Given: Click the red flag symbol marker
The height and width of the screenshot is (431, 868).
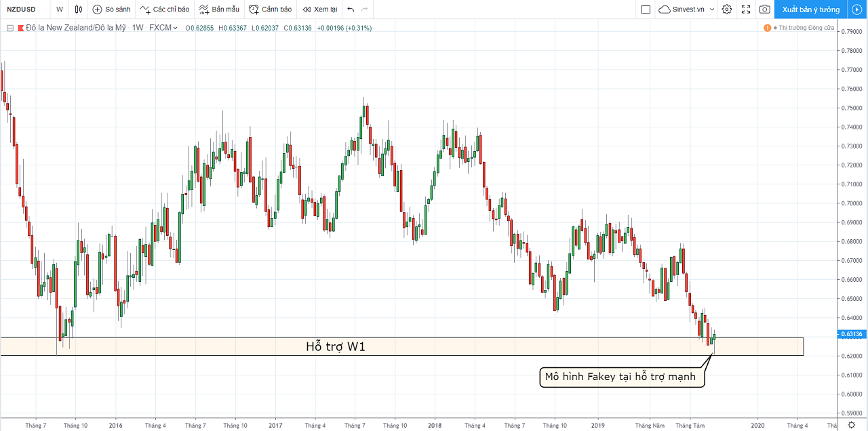Looking at the screenshot, I should point(20,28).
